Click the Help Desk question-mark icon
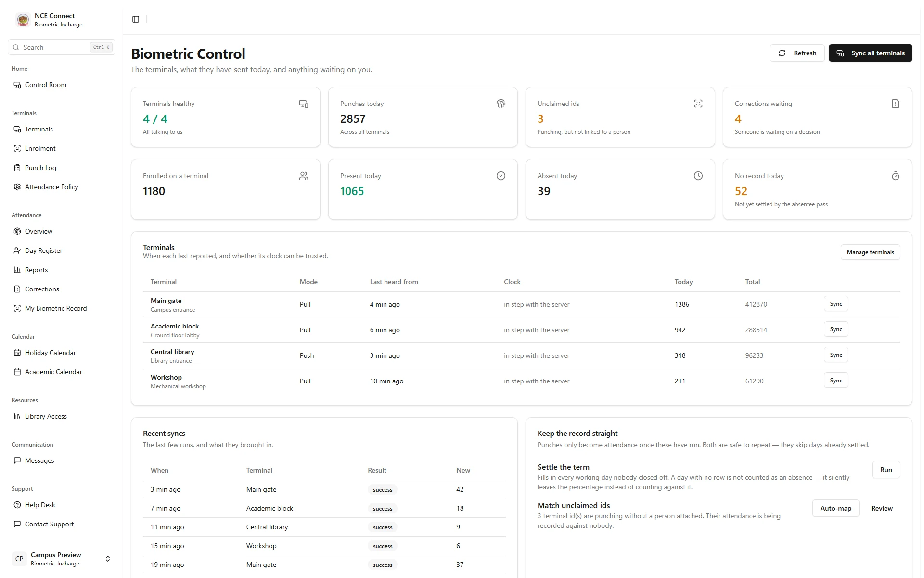 [17, 505]
